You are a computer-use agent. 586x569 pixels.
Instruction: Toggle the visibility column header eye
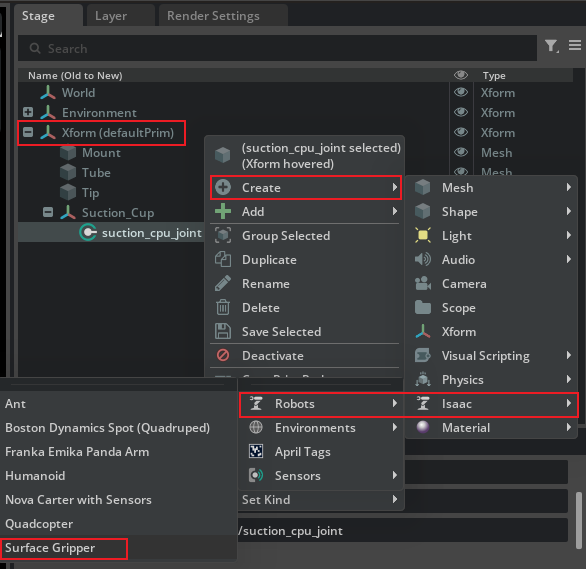461,75
